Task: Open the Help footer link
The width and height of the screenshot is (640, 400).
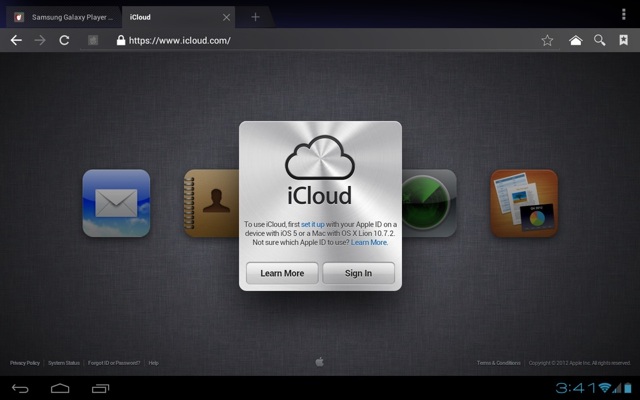Action: click(x=153, y=363)
